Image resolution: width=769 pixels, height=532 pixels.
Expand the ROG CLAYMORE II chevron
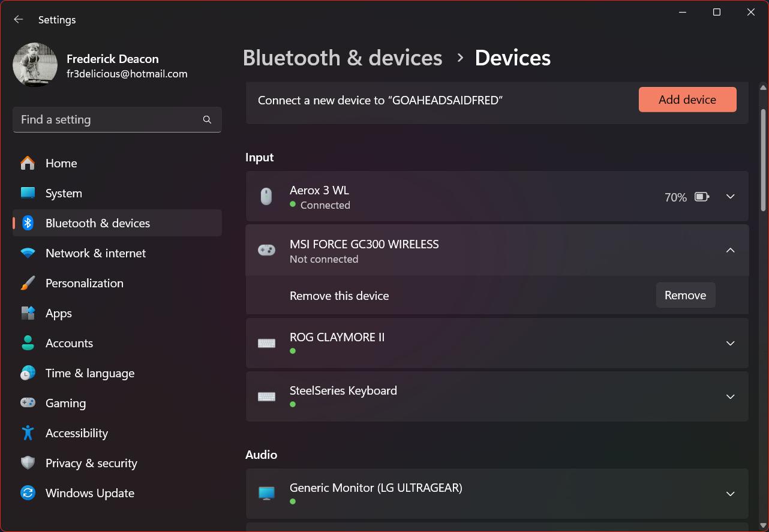coord(730,344)
